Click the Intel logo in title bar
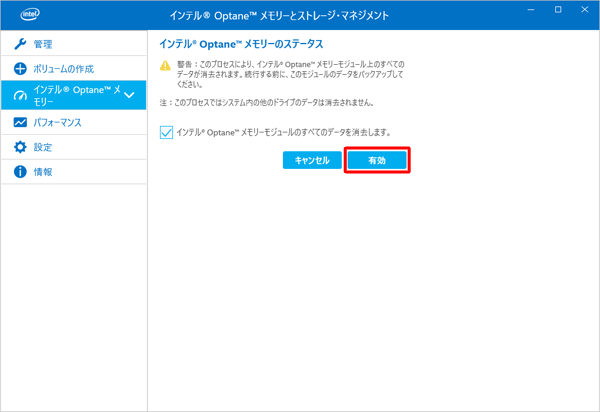 point(30,15)
